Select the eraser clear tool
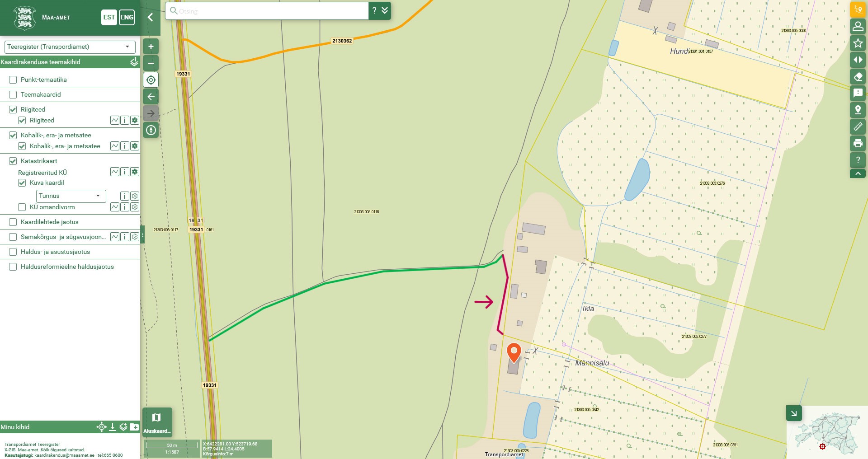Viewport: 868px width, 459px height. [858, 76]
